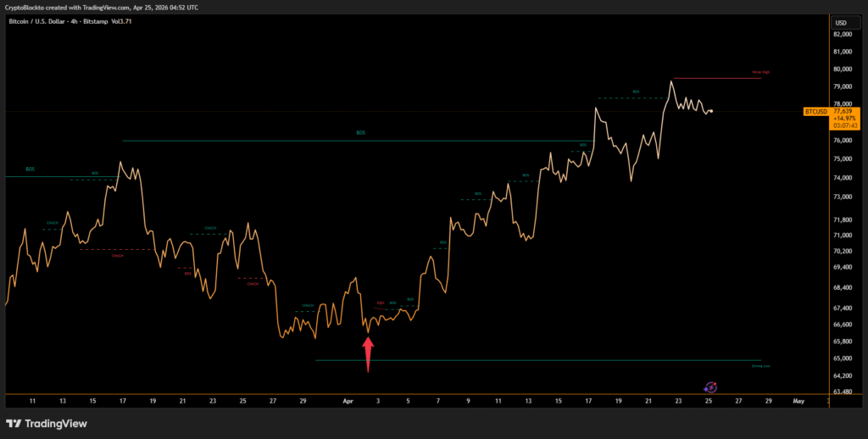This screenshot has width=868, height=439.
Task: Click the purple lightning event icon
Action: pyautogui.click(x=710, y=386)
